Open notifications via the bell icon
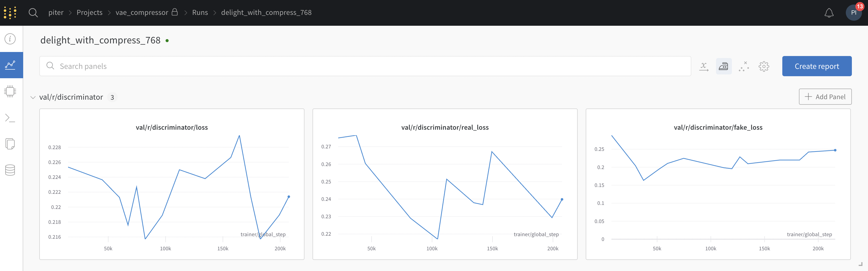Image resolution: width=868 pixels, height=271 pixels. 830,12
